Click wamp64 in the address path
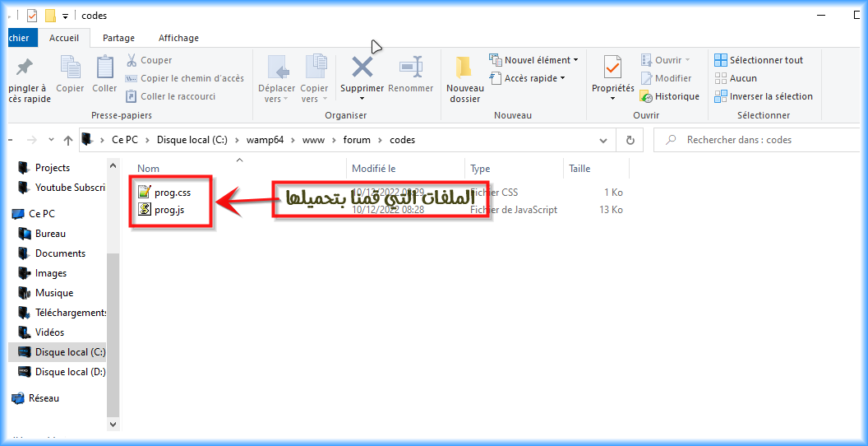This screenshot has height=446, width=868. point(265,140)
